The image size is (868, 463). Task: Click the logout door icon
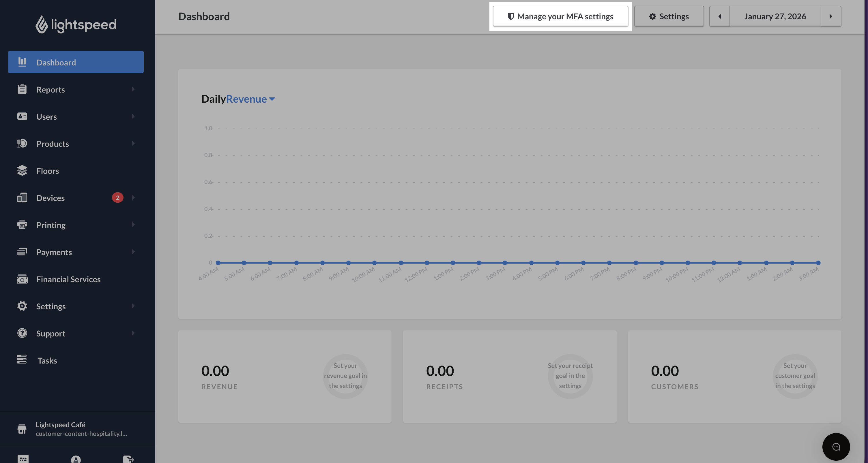(128, 459)
